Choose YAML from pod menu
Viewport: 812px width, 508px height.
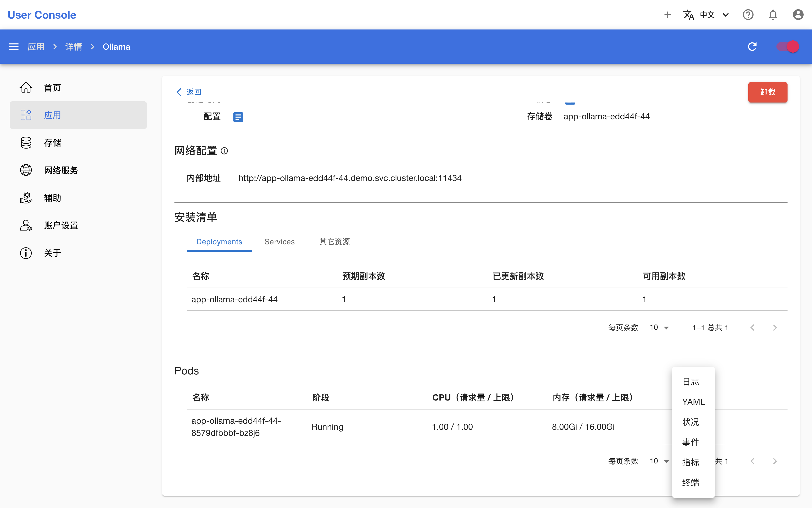[693, 402]
